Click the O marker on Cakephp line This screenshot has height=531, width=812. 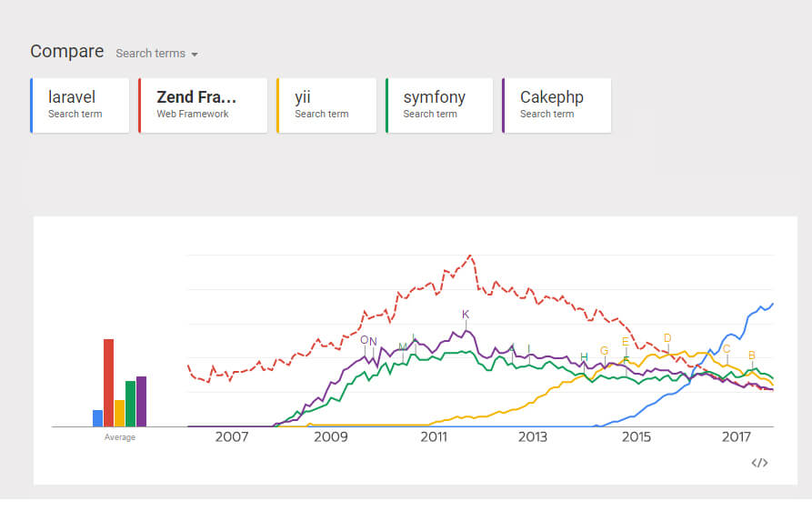click(x=365, y=341)
